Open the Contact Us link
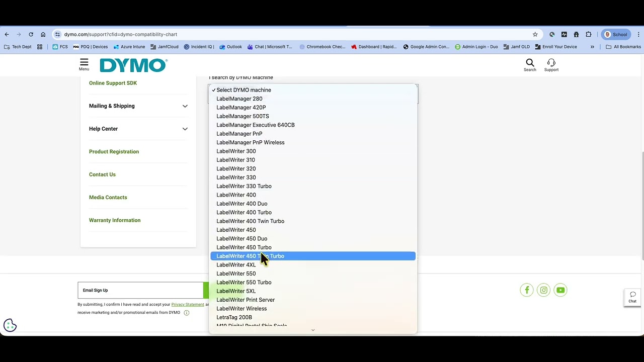 point(102,174)
